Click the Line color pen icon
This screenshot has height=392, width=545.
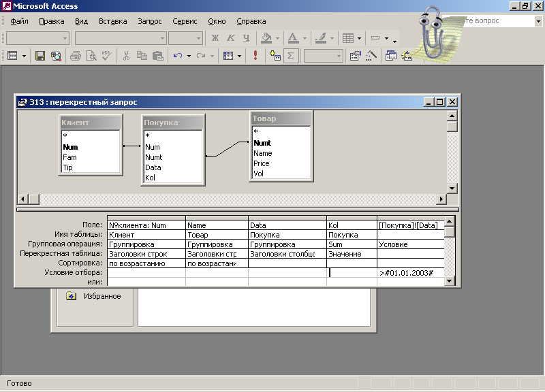320,38
